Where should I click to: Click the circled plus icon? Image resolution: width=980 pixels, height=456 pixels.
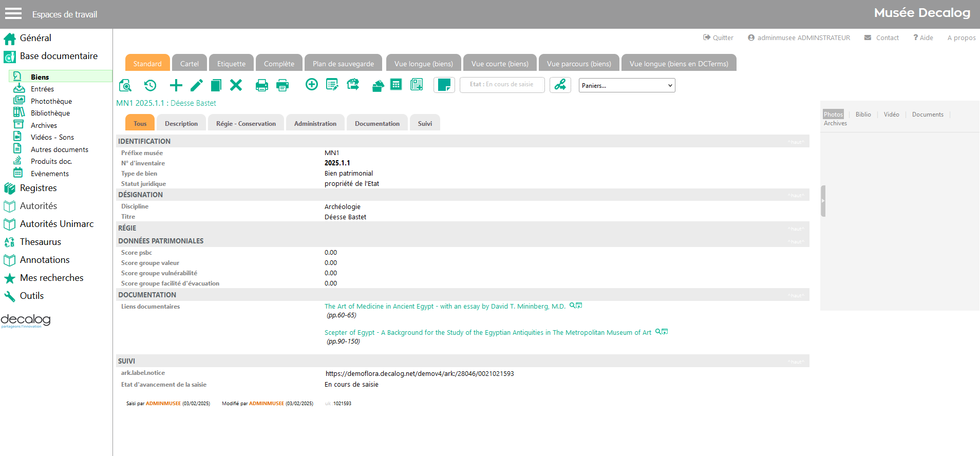pos(311,85)
